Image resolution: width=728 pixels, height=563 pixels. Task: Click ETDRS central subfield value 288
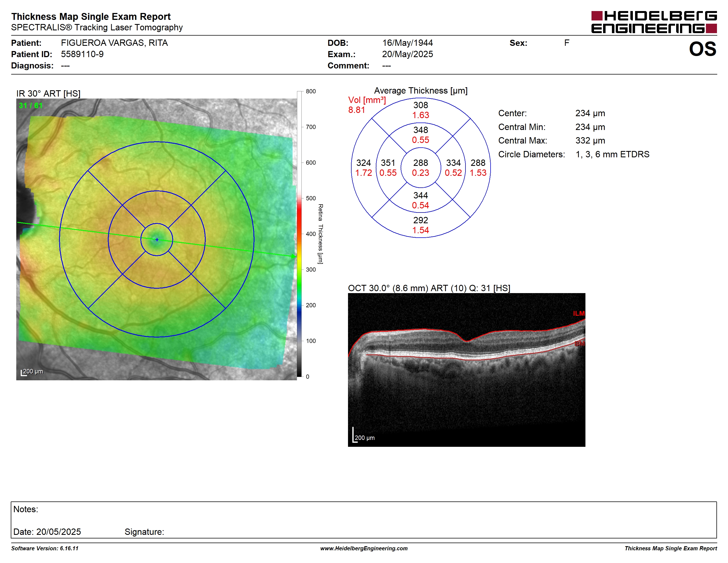421,163
